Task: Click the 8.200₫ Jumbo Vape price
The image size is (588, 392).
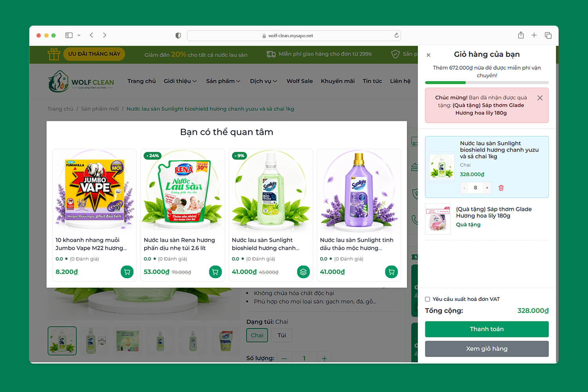Action: coord(67,272)
